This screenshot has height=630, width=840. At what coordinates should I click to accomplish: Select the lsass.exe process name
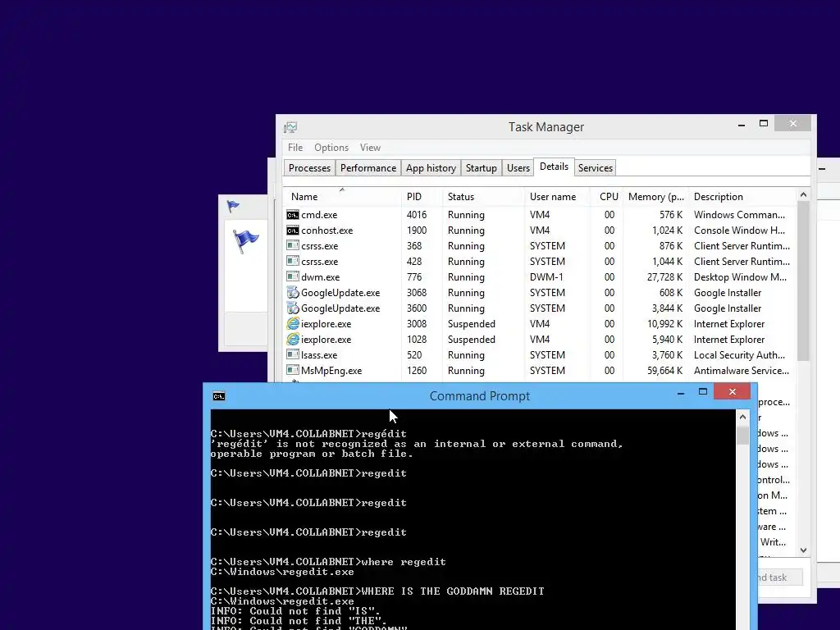[x=319, y=354]
